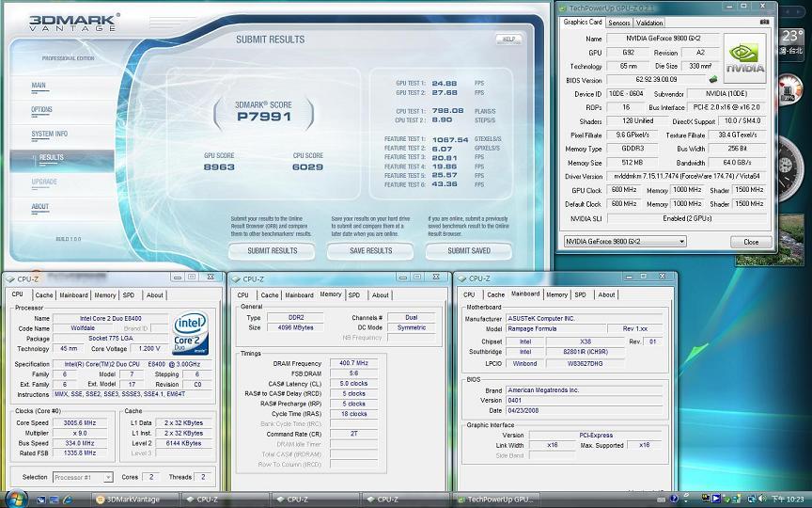Image resolution: width=812 pixels, height=508 pixels.
Task: Open the Validation tab in GPU-Z
Action: point(649,23)
